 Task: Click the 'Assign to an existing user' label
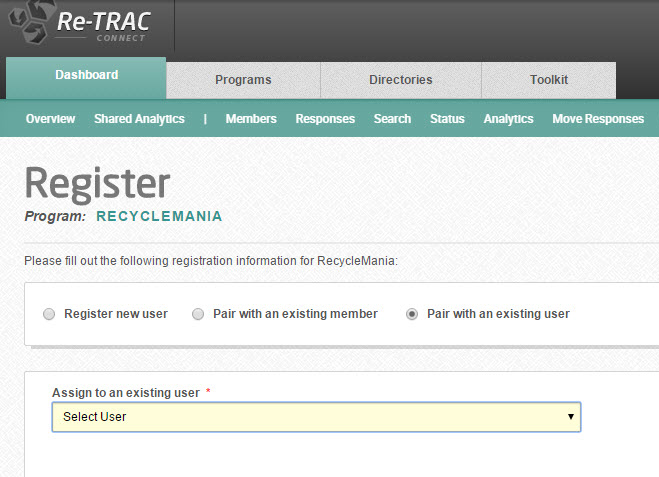[126, 393]
